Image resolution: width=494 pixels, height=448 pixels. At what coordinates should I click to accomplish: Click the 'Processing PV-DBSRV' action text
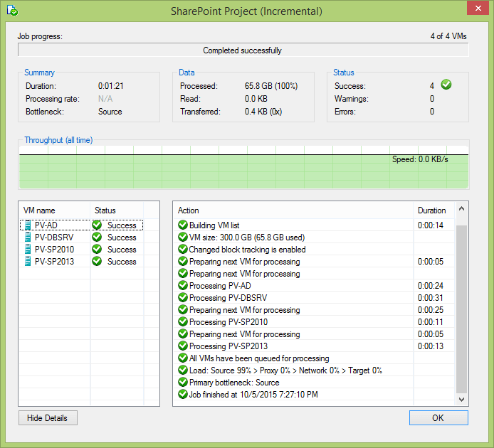tap(228, 298)
